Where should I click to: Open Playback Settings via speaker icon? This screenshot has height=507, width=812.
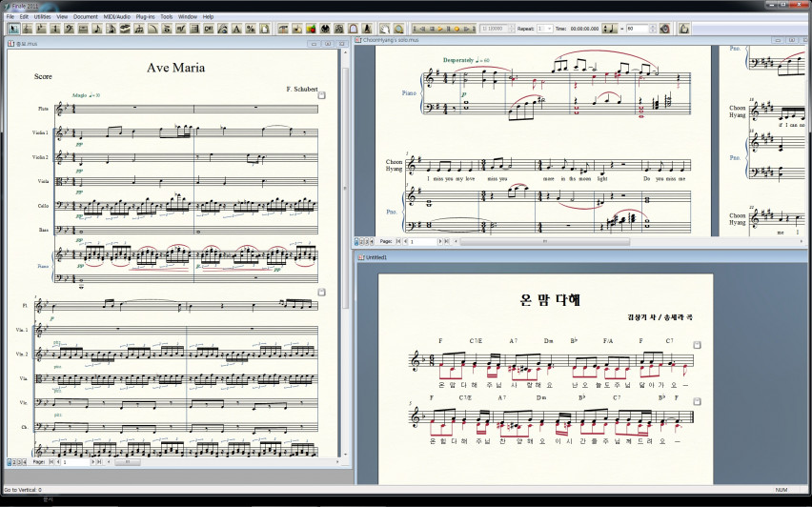coord(664,29)
